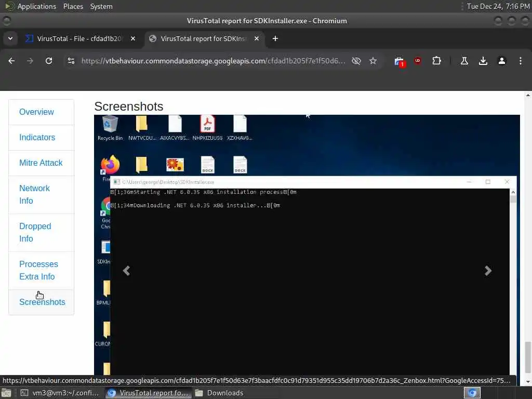Click the Chromium workspace indicator in bottom panel
The width and height of the screenshot is (532, 399).
[x=472, y=393]
